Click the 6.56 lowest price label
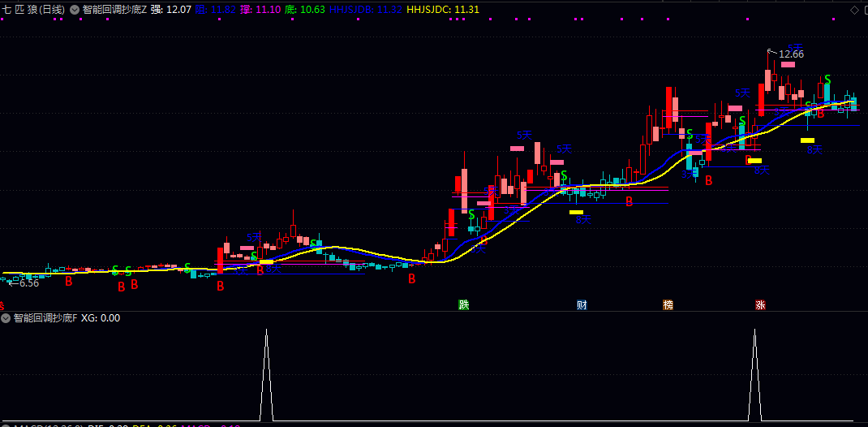868x427 pixels. 29,283
